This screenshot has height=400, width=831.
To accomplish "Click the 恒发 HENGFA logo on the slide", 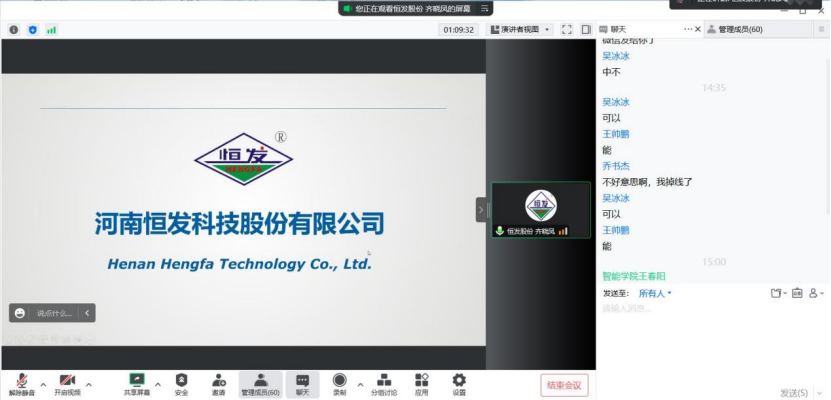I will point(243,158).
